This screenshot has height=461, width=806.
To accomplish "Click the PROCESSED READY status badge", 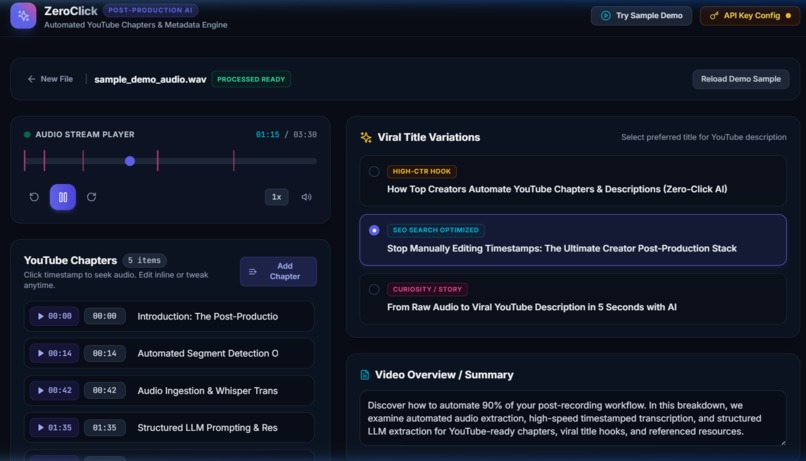I will click(x=251, y=79).
